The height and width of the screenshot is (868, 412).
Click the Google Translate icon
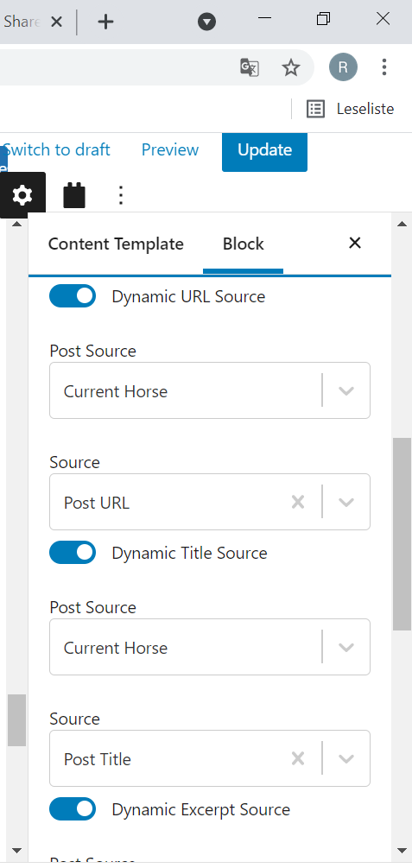250,67
